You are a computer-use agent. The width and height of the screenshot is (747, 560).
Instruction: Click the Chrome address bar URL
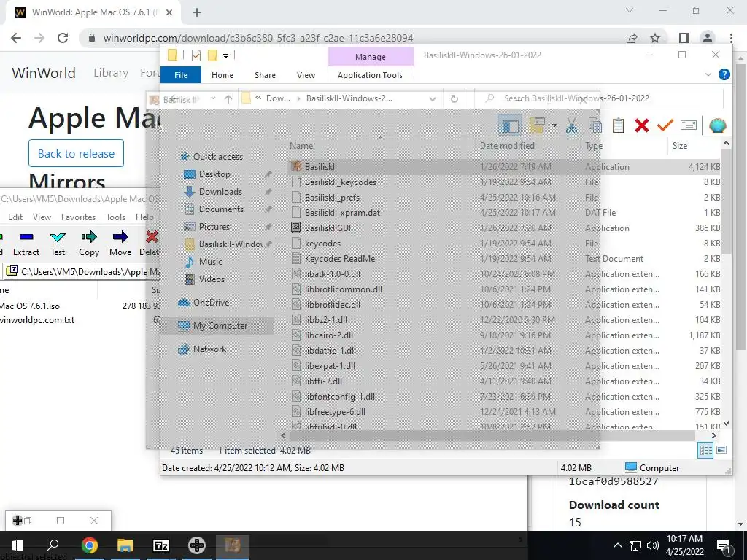coord(258,38)
